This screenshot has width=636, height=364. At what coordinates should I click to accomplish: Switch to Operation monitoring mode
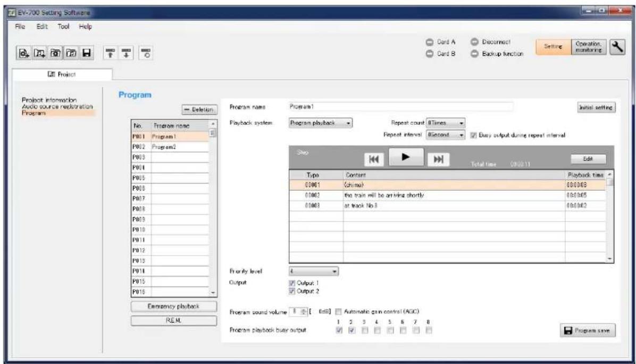(589, 47)
